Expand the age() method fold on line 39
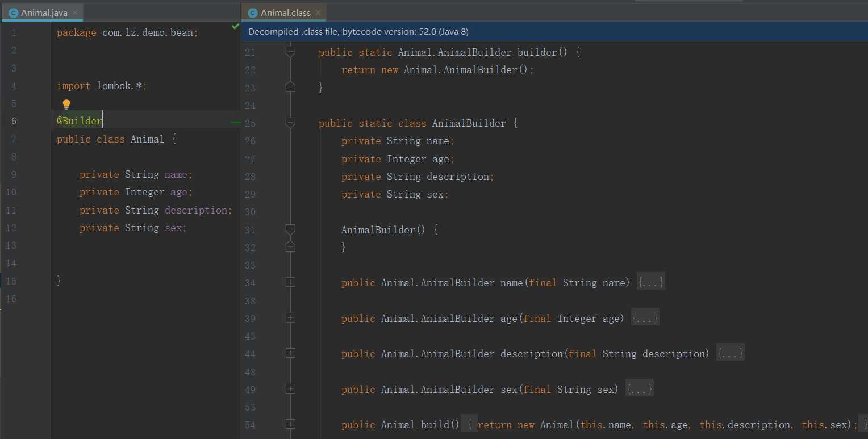This screenshot has height=439, width=868. pos(290,318)
